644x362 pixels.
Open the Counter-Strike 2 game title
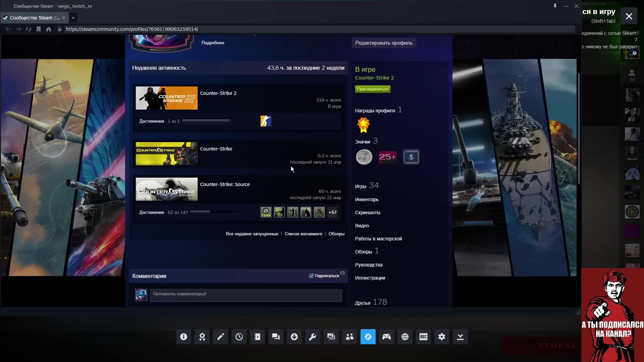(218, 93)
